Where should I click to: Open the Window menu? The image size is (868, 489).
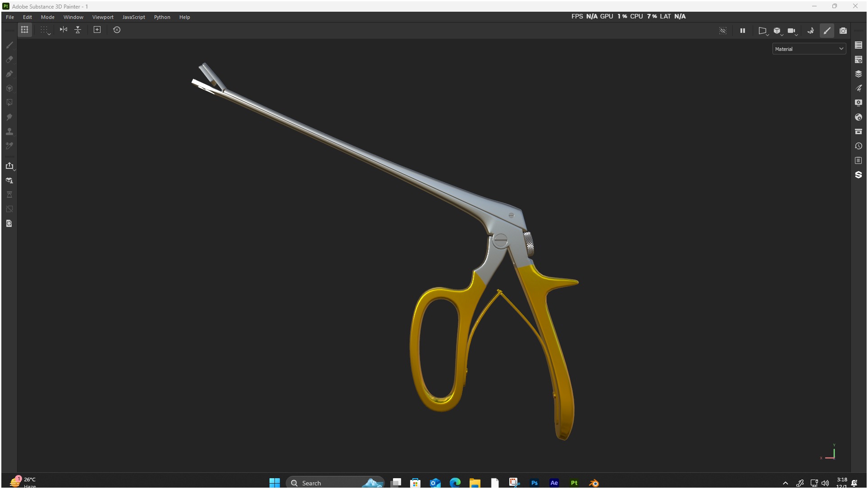[73, 17]
